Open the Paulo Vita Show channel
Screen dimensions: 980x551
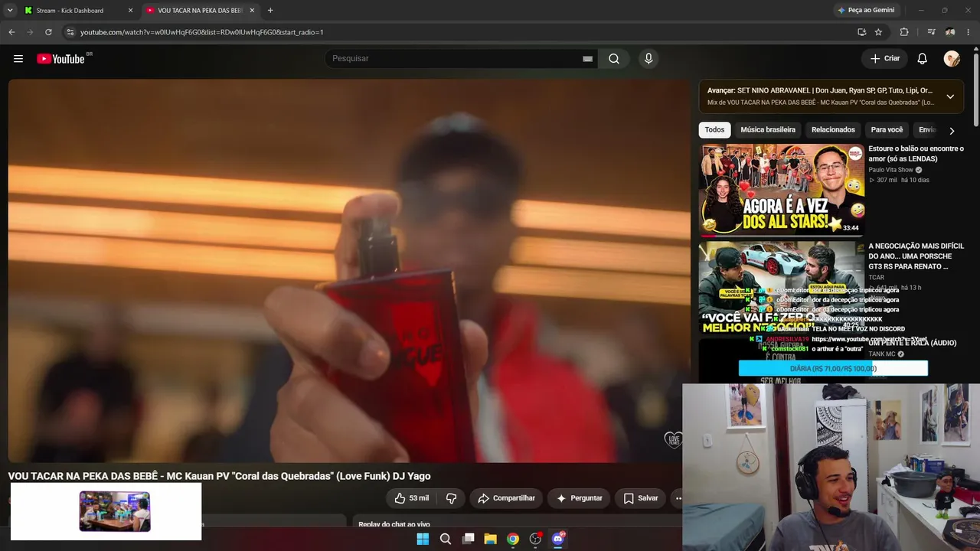890,170
